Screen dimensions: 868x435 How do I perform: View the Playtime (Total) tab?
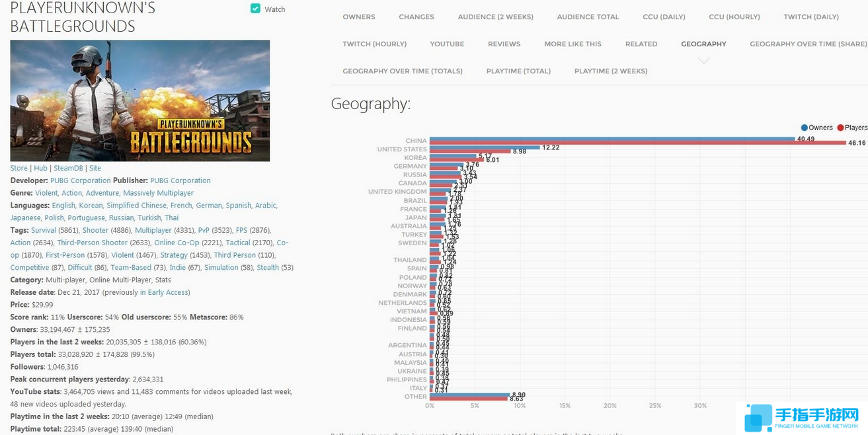point(518,71)
